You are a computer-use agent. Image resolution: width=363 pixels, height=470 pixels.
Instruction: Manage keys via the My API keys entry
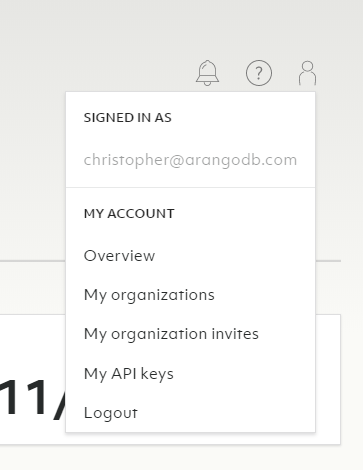(190, 373)
